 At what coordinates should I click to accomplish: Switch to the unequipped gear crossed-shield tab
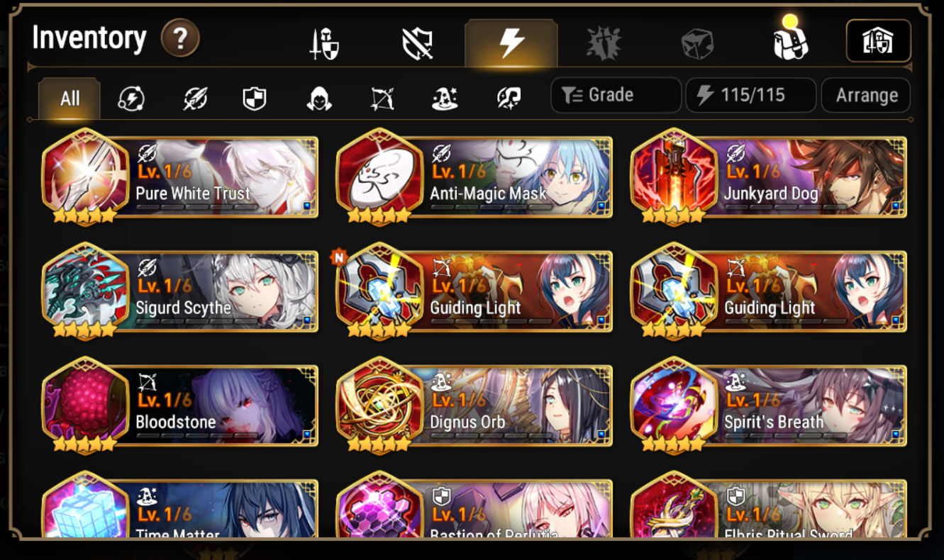tap(417, 44)
